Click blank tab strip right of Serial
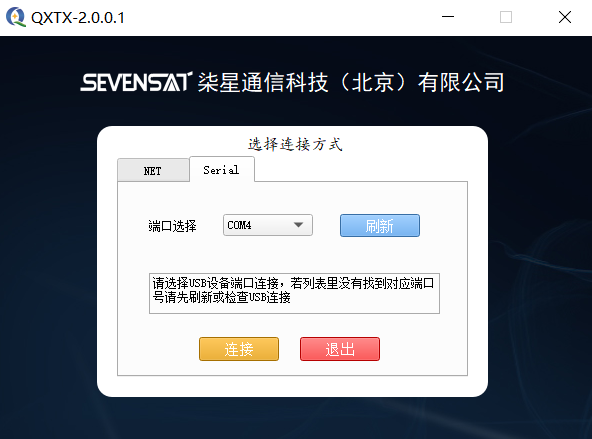The height and width of the screenshot is (439, 592). coord(361,170)
